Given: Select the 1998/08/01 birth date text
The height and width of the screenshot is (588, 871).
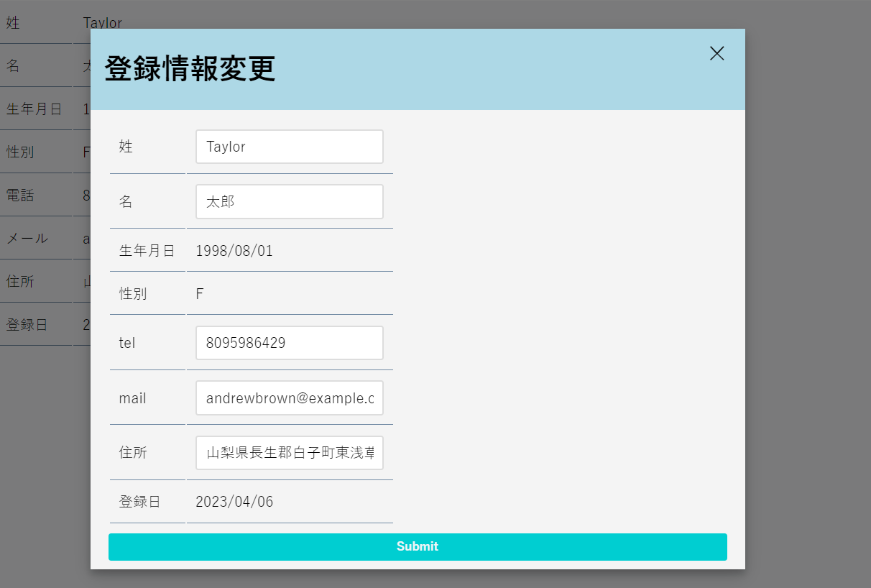Looking at the screenshot, I should pos(234,251).
